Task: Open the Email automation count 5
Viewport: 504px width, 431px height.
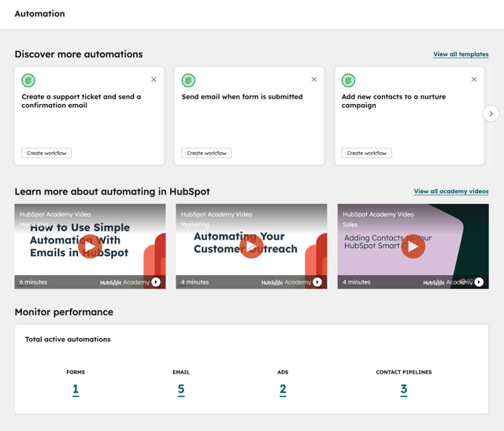Action: point(181,389)
